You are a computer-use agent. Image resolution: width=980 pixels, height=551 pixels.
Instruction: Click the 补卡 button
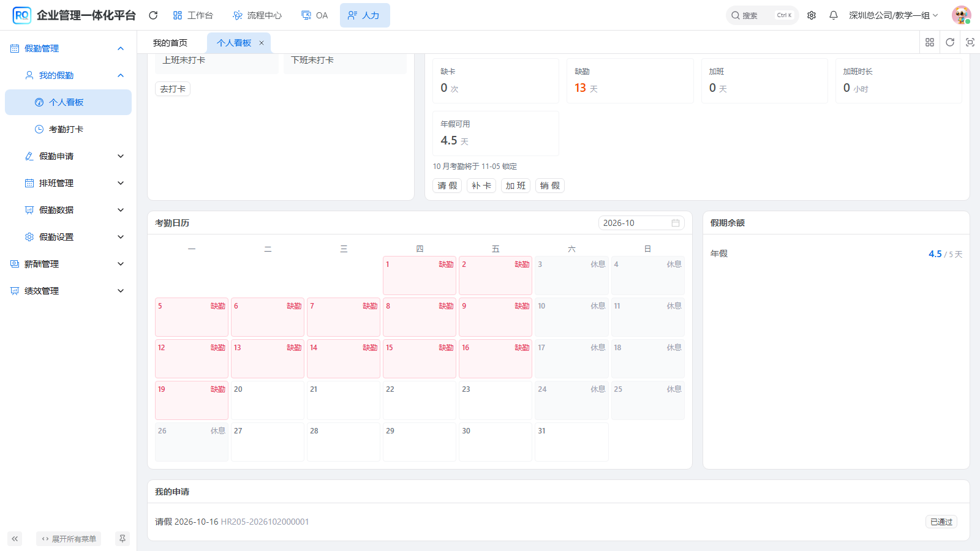click(x=481, y=186)
